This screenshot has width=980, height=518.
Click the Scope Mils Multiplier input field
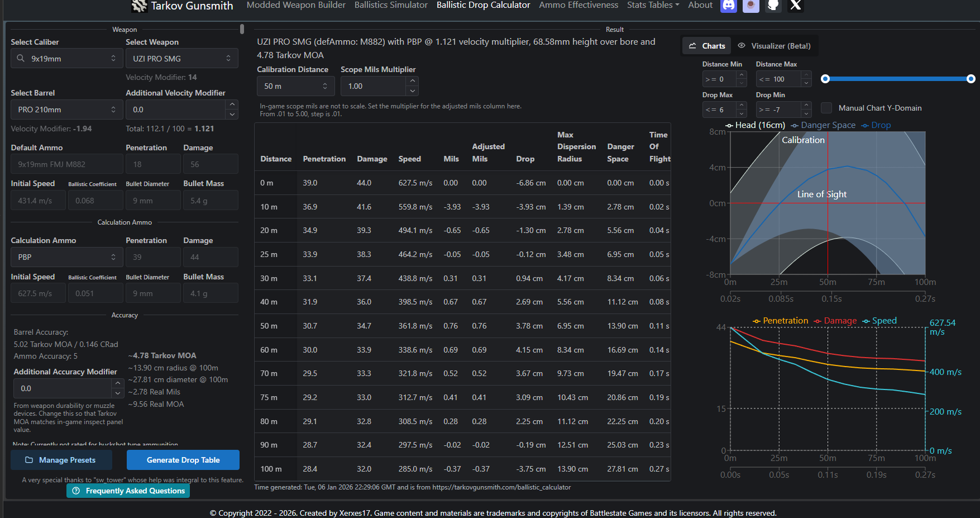[x=374, y=86]
